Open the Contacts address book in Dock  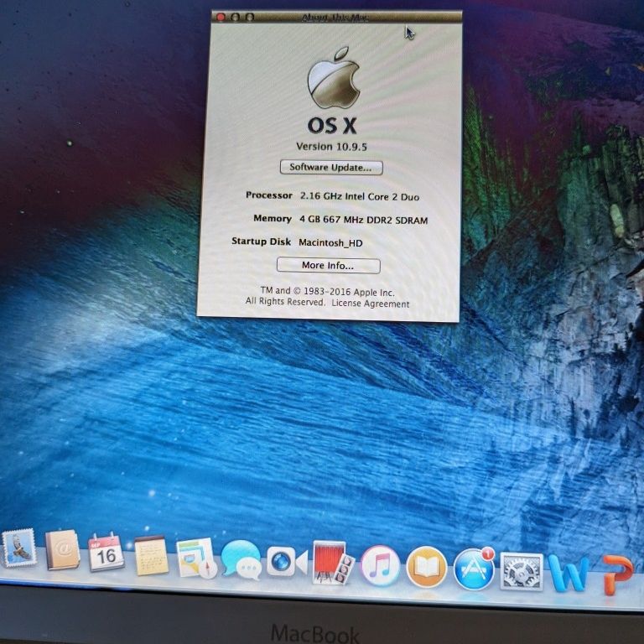62,550
